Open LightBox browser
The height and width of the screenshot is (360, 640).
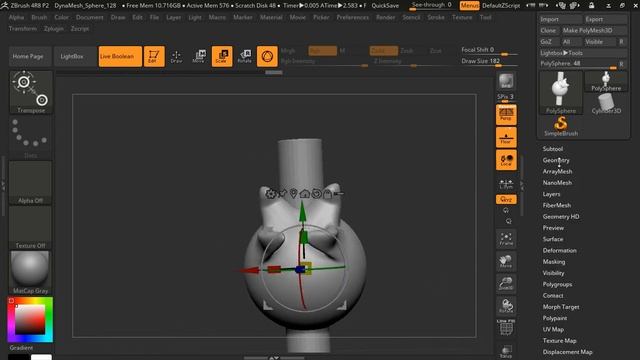(x=72, y=56)
